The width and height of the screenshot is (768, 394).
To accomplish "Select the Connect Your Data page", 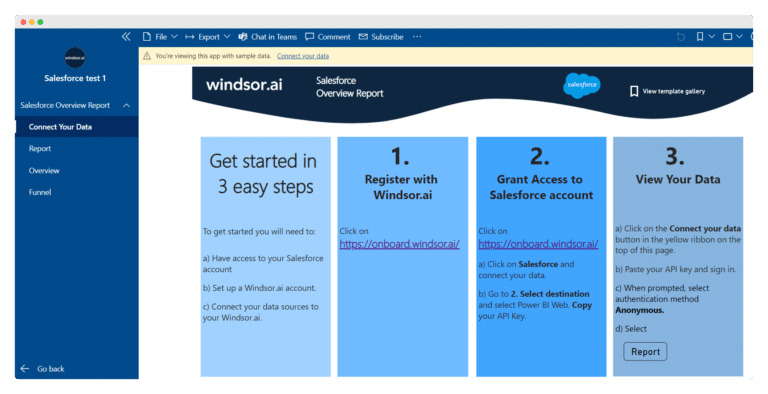I will [77, 127].
